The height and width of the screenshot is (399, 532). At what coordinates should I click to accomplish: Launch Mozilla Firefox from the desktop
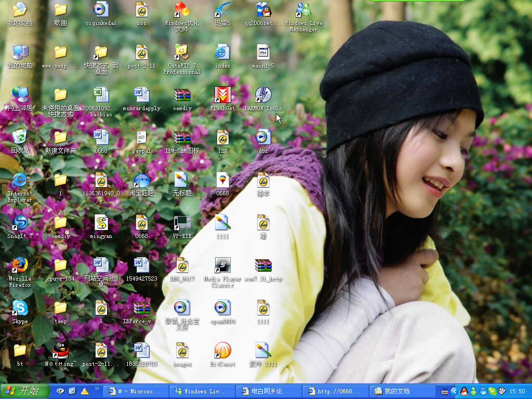click(x=20, y=265)
